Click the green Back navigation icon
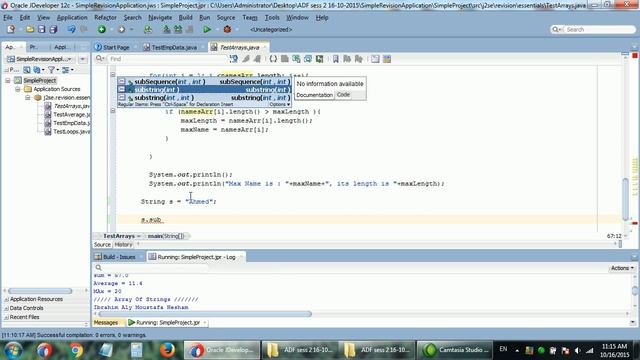640x360 pixels. click(102, 29)
